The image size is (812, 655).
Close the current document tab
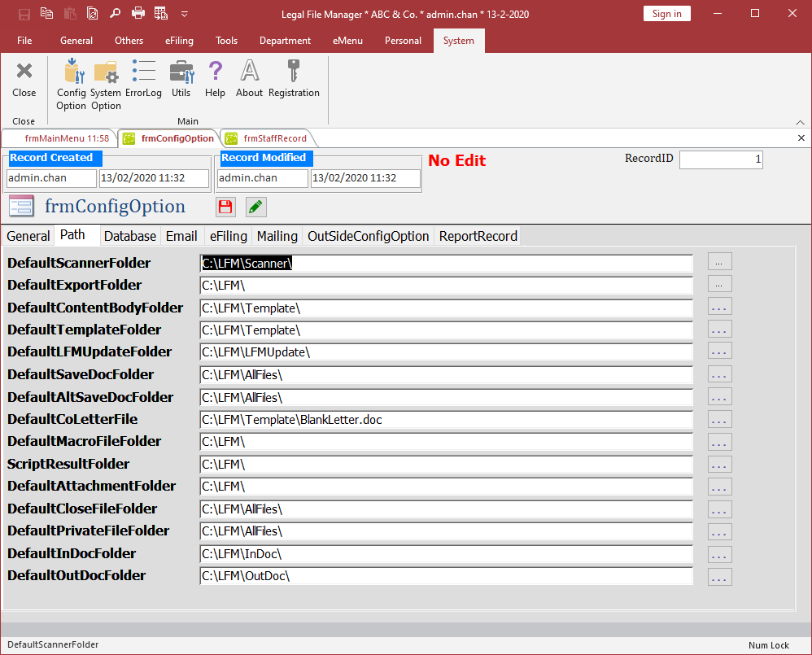(801, 138)
